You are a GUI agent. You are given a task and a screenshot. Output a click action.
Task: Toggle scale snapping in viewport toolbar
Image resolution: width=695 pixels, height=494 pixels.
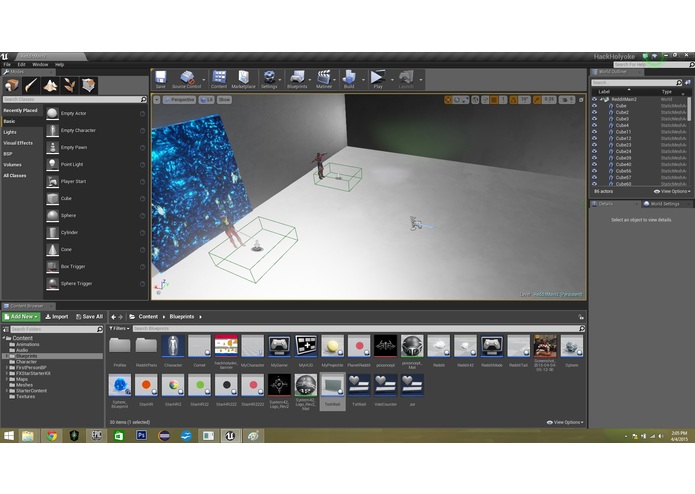[537, 100]
